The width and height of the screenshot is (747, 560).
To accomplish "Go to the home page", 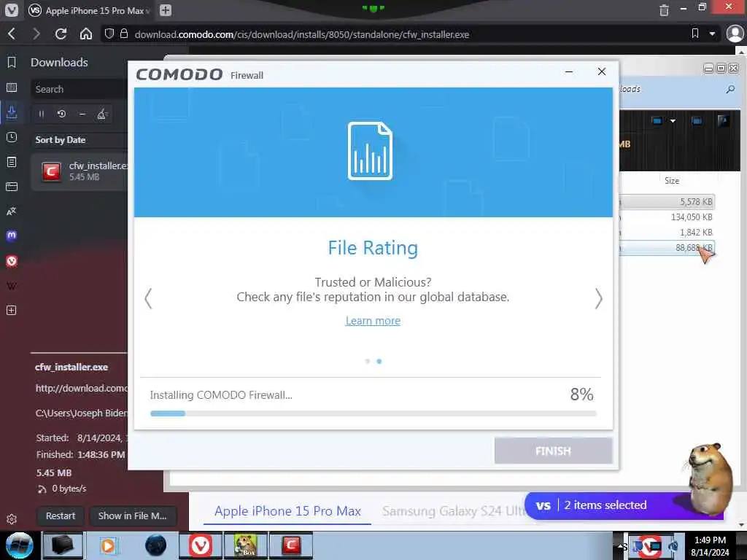I will coord(86,34).
